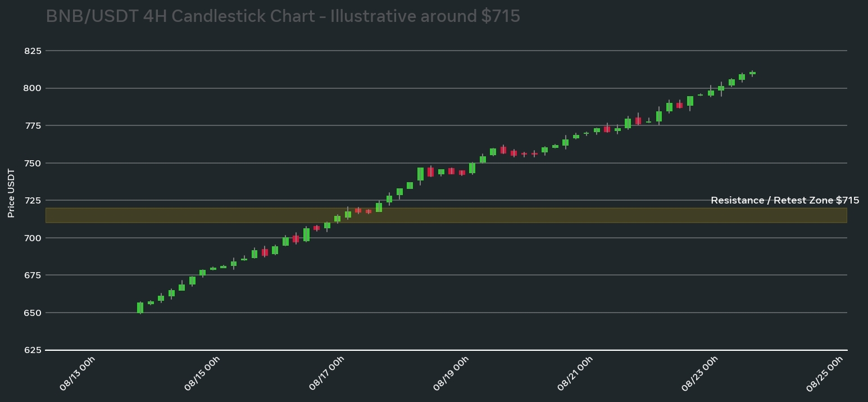
Task: Click the first green candle near 650
Action: 140,308
